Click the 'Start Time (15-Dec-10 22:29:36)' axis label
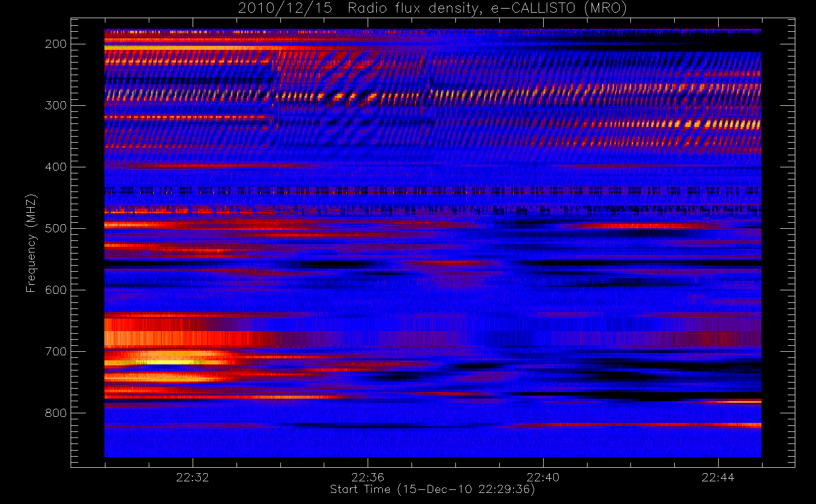 pos(432,489)
